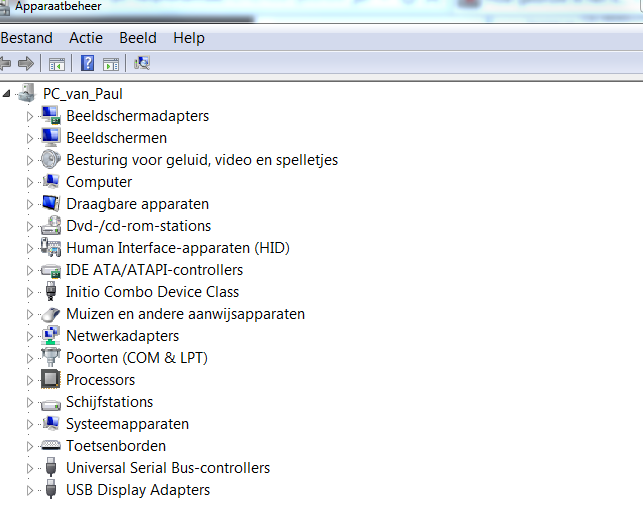Click the Beeldschermen monitor icon
Viewport: 643px width, 523px height.
point(51,137)
